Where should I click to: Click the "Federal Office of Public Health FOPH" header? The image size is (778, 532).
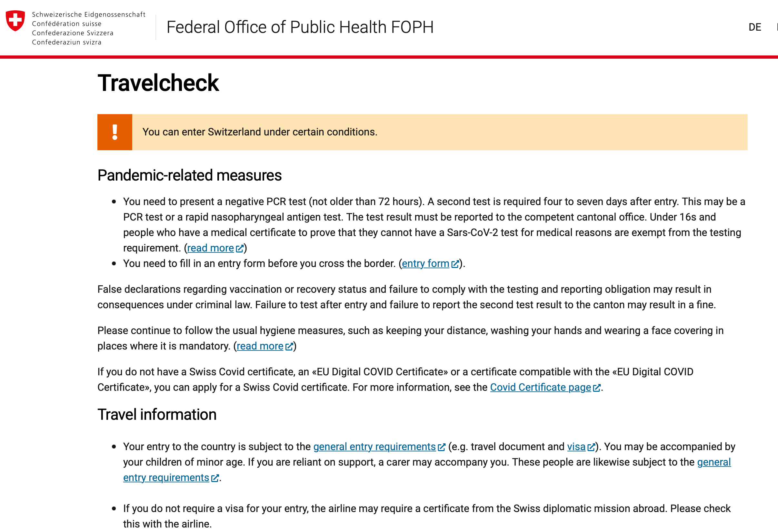[x=300, y=27]
